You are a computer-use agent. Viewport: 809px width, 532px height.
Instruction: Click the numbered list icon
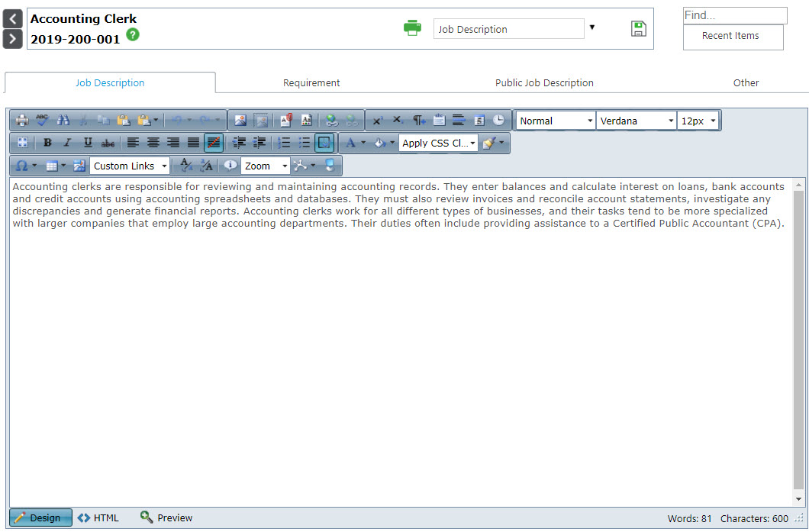[284, 143]
